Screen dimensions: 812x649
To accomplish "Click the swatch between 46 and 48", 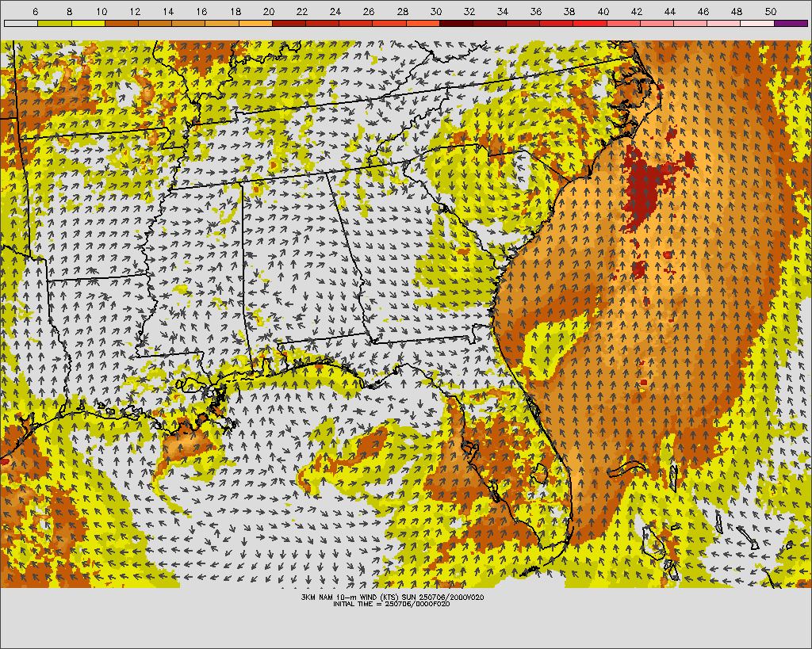I will coord(724,23).
